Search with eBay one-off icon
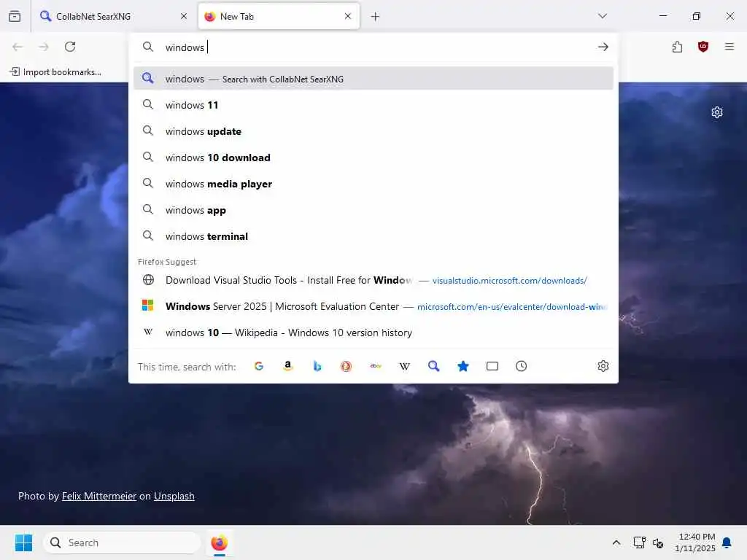747x560 pixels. click(x=376, y=366)
